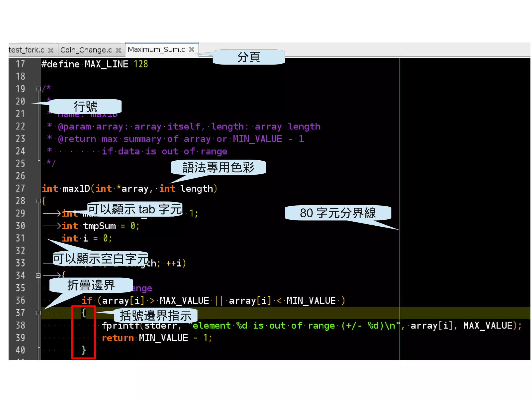Click line number 39 in the margin

coord(21,338)
